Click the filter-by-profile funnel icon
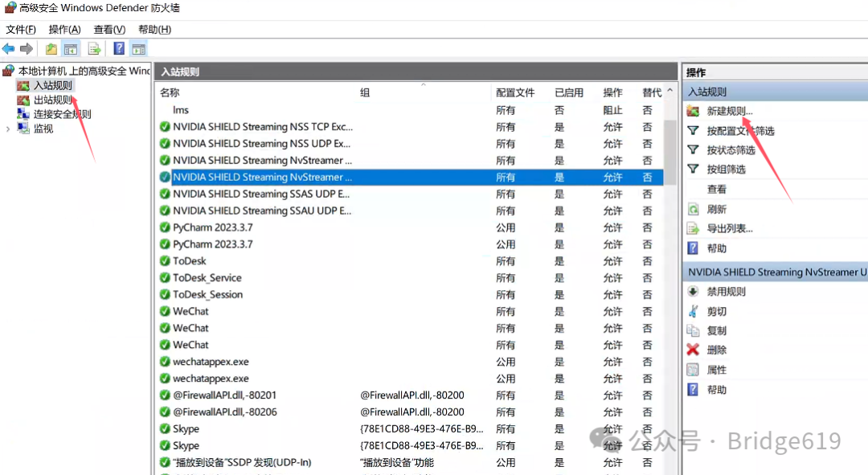 pos(693,131)
